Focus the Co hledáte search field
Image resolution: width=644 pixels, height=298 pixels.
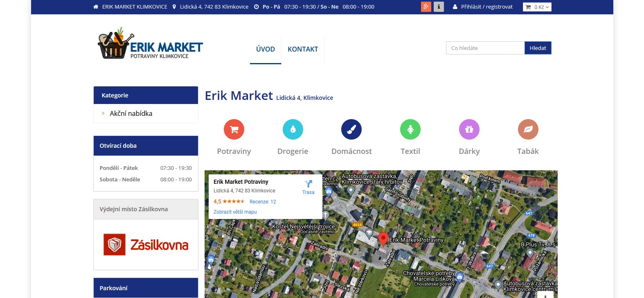click(x=485, y=48)
